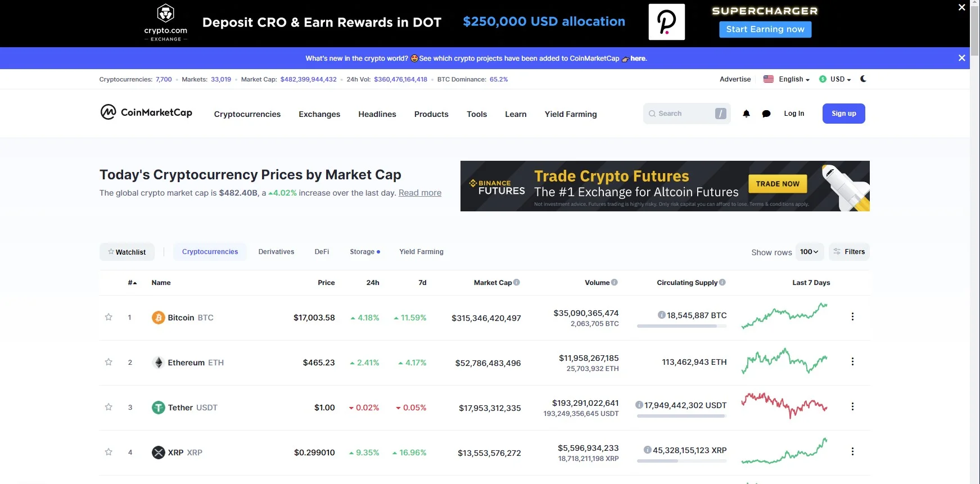Open Show rows 100 dropdown
The image size is (980, 484).
click(x=810, y=252)
